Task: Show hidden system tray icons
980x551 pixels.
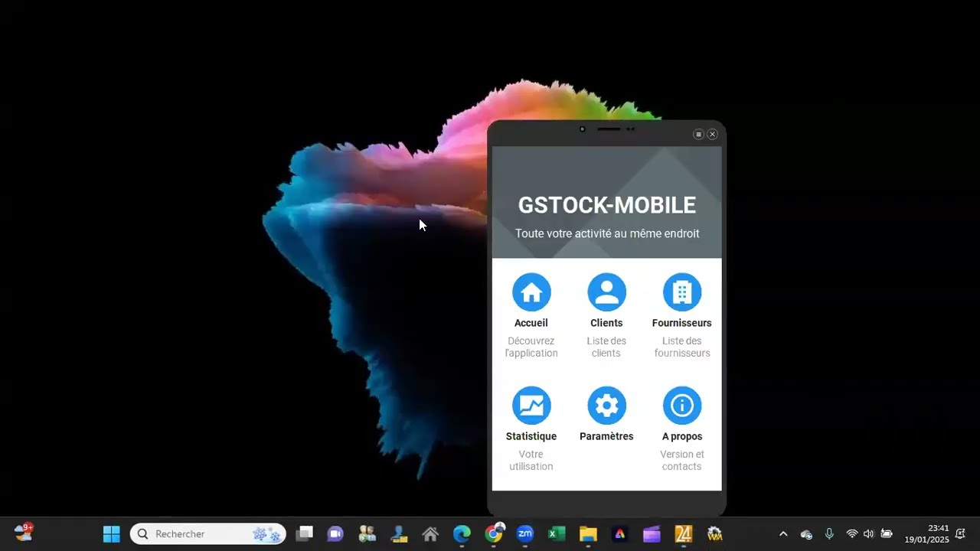Action: 783,534
